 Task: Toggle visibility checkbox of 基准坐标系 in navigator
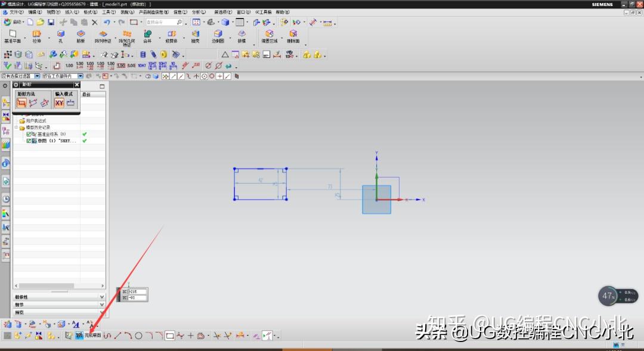[x=29, y=134]
